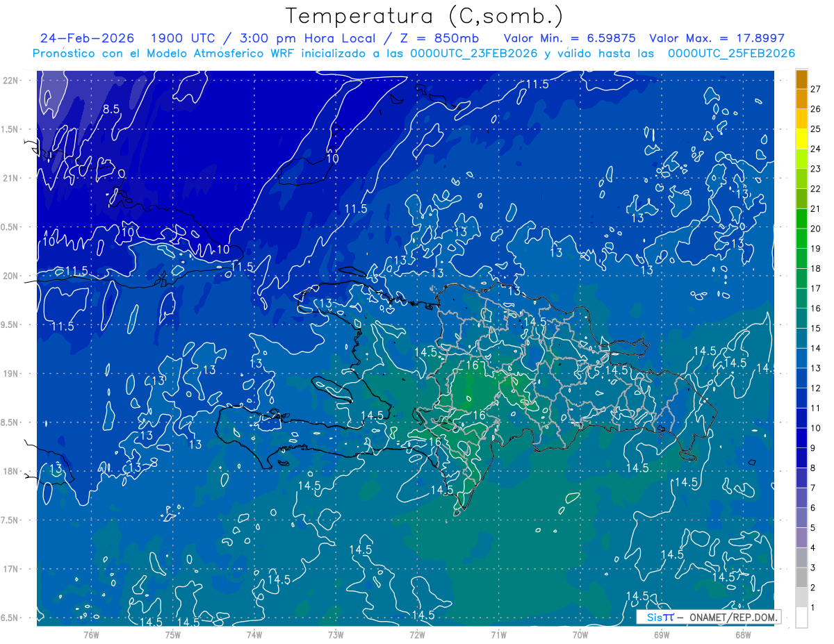Click the "70W" longitude label
This screenshot has height=644, width=834.
(580, 634)
